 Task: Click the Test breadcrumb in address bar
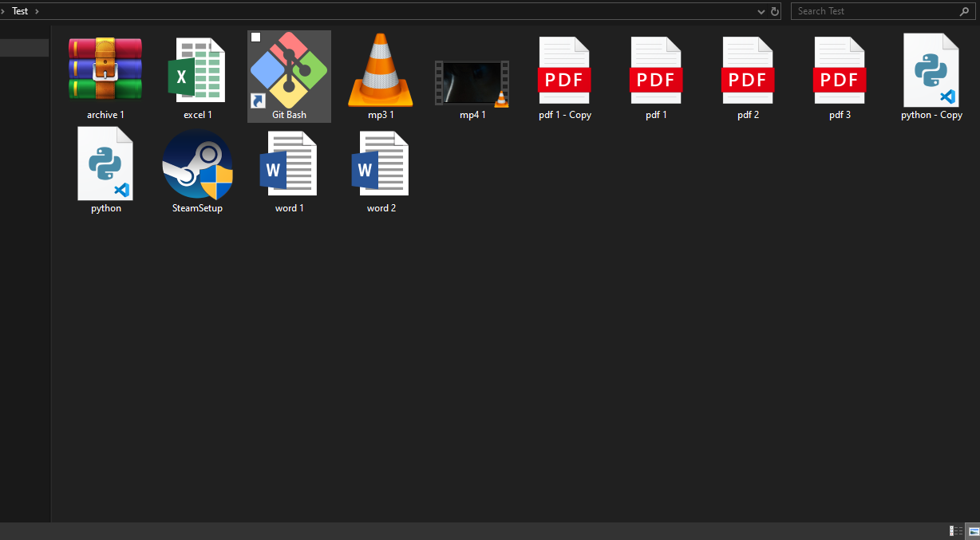click(x=20, y=11)
